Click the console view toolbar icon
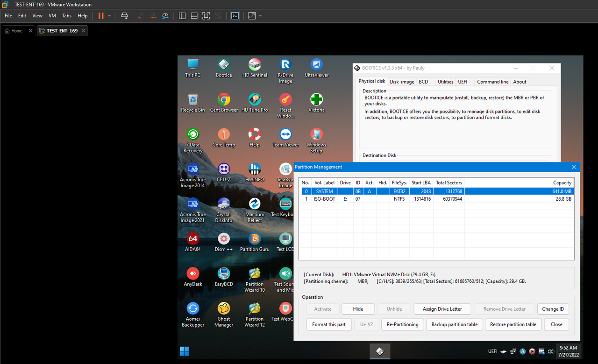The width and height of the screenshot is (598, 364). [235, 15]
